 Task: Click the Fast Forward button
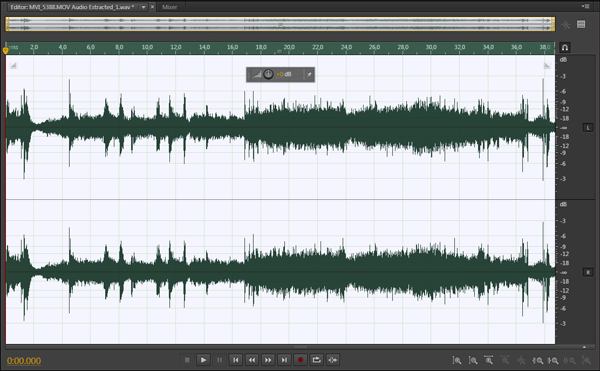tap(268, 360)
